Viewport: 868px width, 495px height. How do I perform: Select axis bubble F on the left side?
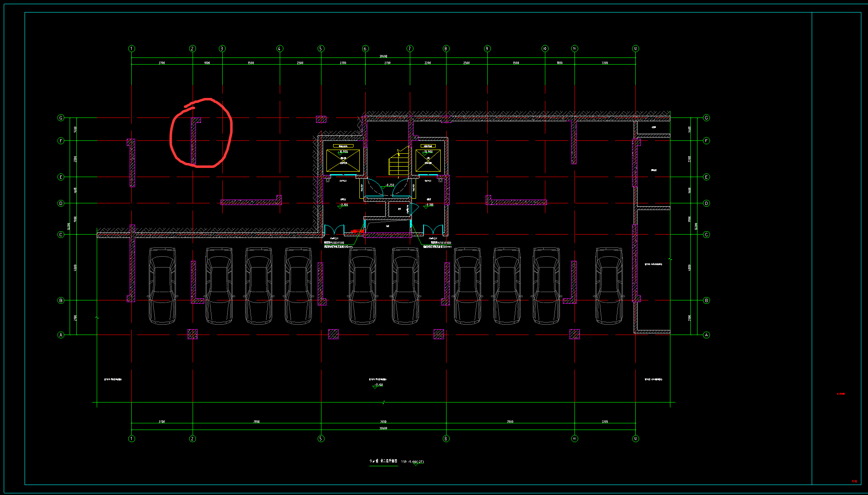[x=61, y=141]
